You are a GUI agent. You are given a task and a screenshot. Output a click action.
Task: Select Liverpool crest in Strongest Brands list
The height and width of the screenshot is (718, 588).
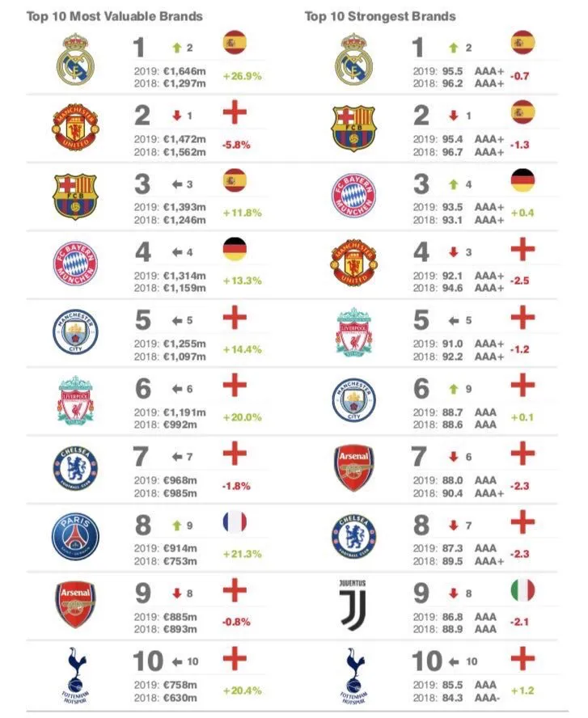(x=353, y=332)
